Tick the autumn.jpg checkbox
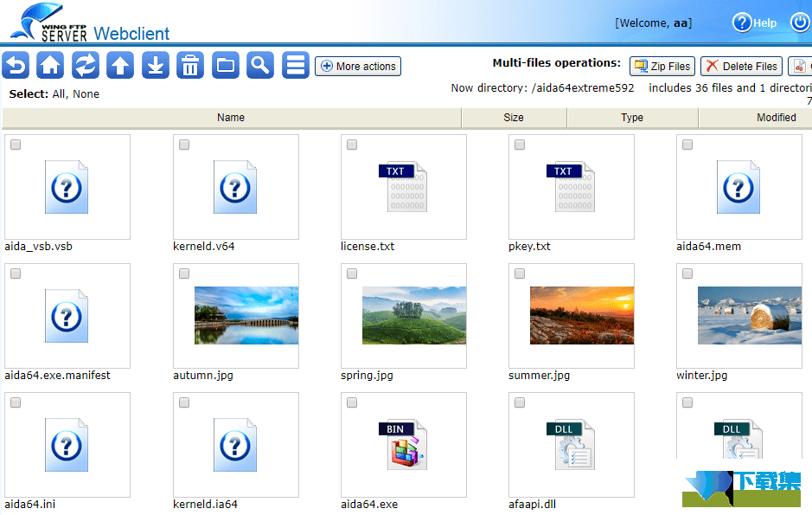The height and width of the screenshot is (515, 812). click(x=184, y=274)
